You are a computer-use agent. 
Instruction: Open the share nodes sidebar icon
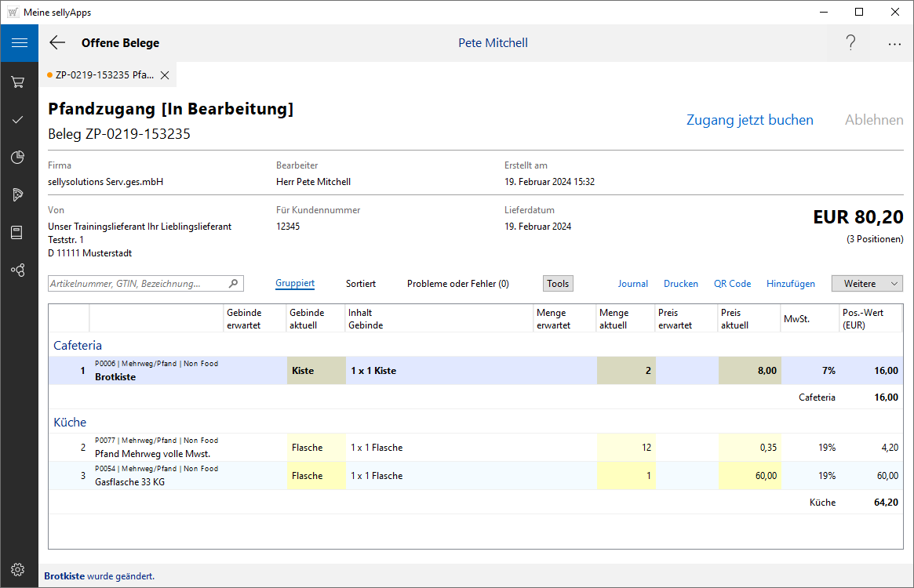coord(19,270)
